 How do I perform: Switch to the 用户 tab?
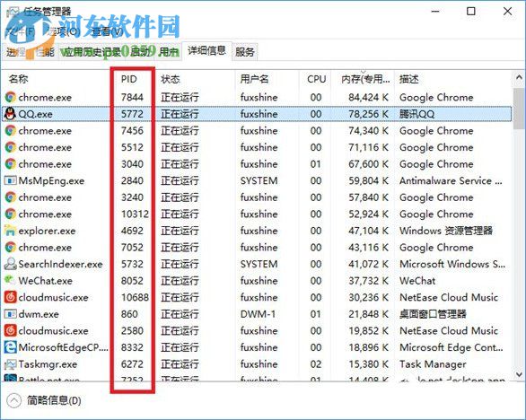(169, 52)
